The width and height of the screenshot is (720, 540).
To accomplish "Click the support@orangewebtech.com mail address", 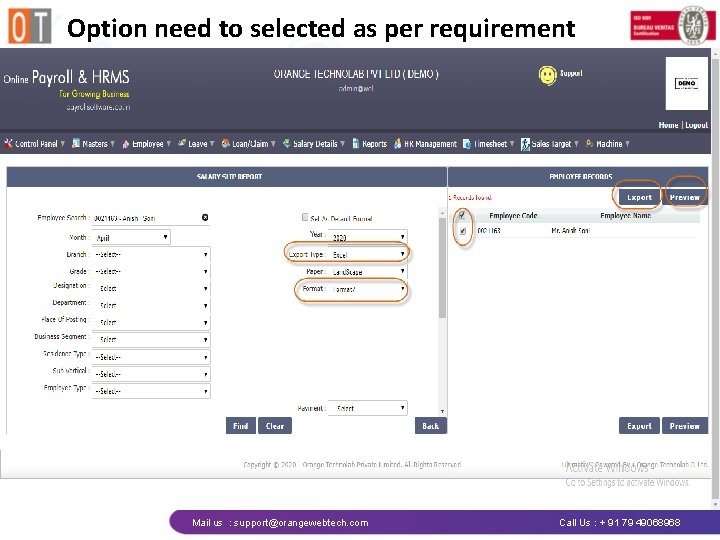I will tap(301, 523).
